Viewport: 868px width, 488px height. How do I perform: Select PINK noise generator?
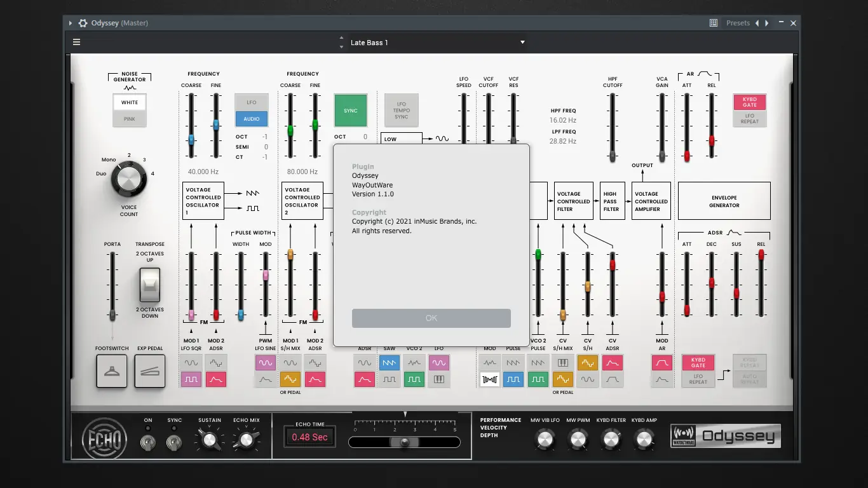[x=130, y=119]
